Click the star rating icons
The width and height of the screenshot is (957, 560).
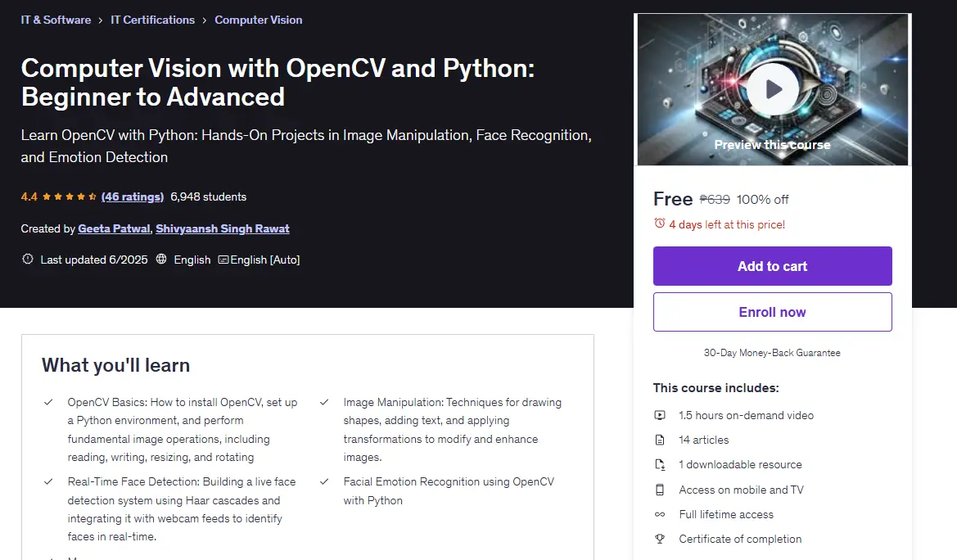click(x=69, y=196)
